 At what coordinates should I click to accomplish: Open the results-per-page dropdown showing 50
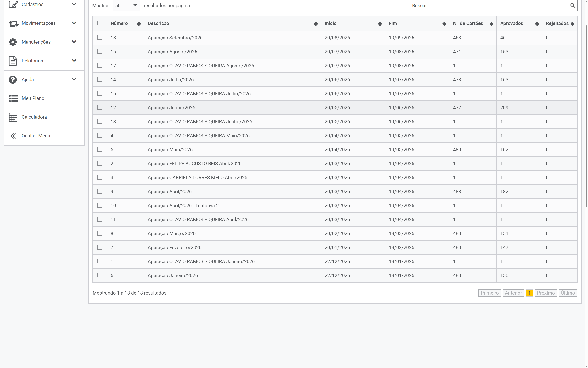click(x=126, y=5)
